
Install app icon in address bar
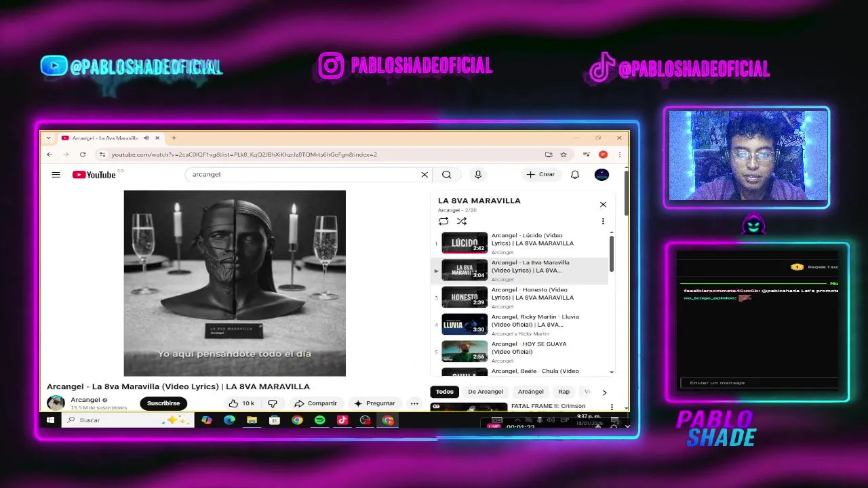point(549,155)
